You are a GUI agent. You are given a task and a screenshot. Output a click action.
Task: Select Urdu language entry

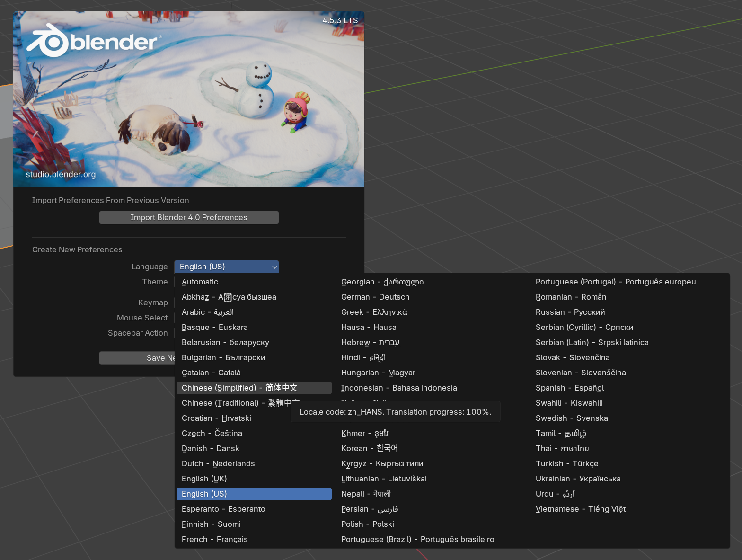coord(629,494)
